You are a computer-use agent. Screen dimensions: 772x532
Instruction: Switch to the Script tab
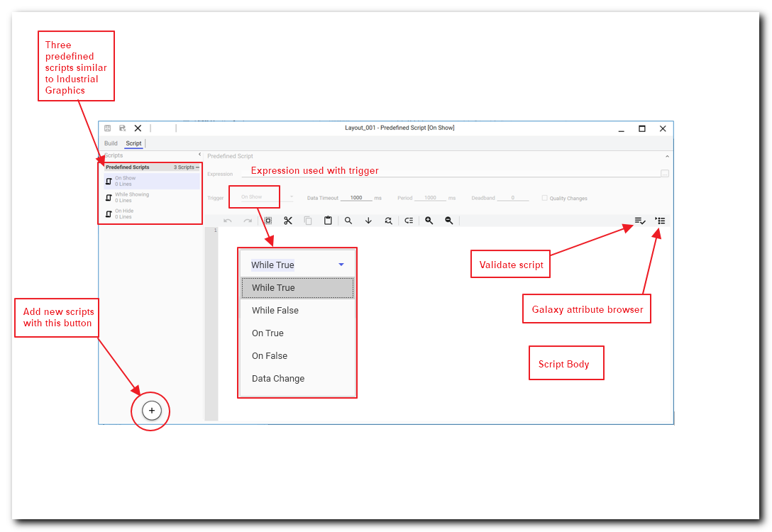click(133, 143)
